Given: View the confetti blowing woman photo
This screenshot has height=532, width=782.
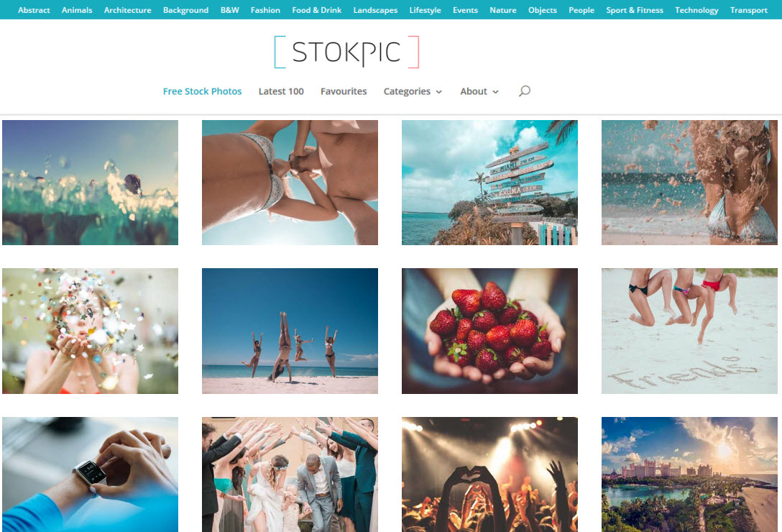Looking at the screenshot, I should pyautogui.click(x=91, y=331).
